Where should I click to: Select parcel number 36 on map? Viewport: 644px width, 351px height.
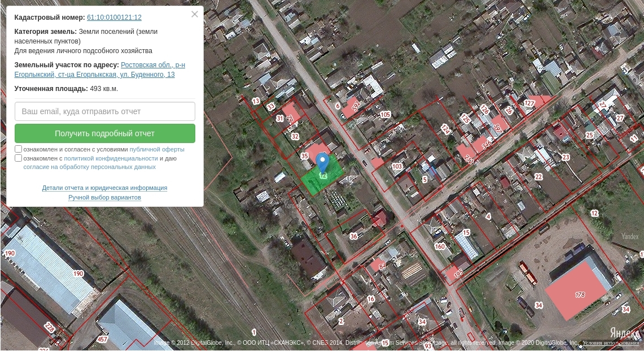tap(354, 236)
